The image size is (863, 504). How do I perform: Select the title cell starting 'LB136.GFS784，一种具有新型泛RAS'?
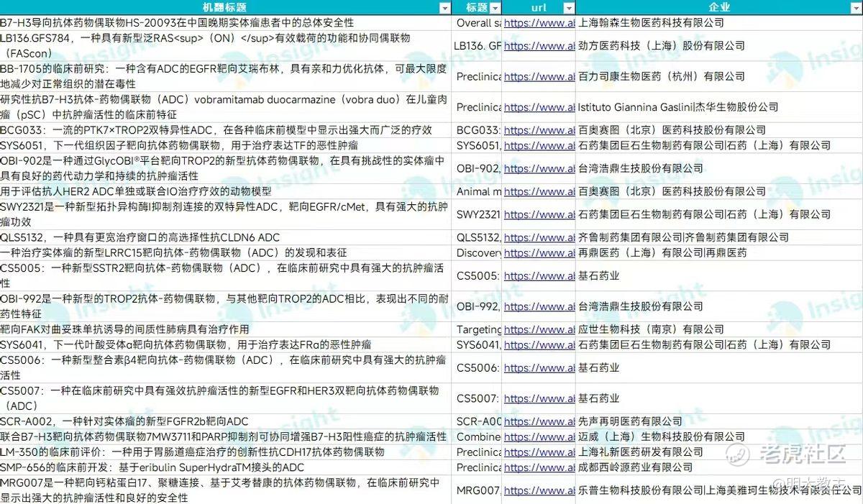[226, 46]
